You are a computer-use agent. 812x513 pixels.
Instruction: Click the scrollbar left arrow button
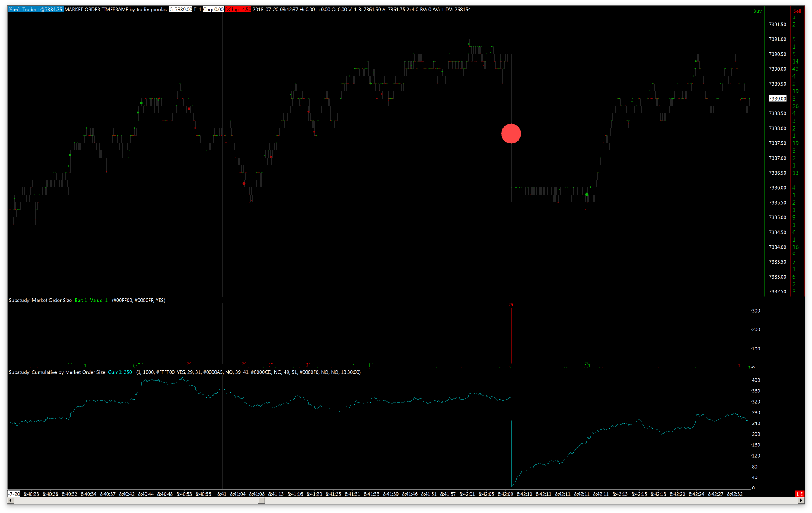(x=11, y=501)
